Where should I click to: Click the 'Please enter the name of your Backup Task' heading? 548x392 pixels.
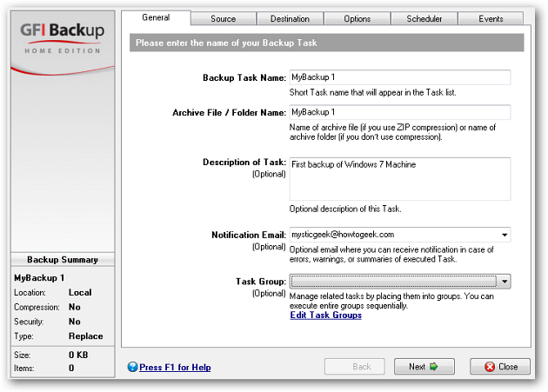click(226, 43)
